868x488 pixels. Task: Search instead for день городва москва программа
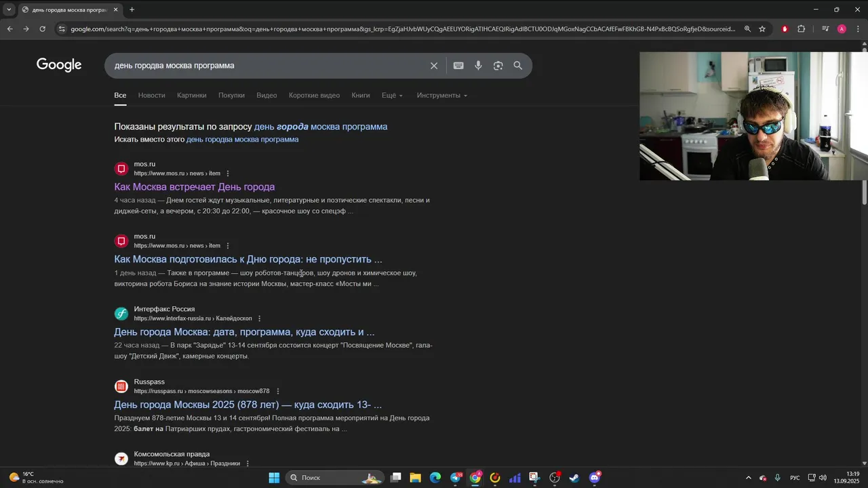coord(242,140)
